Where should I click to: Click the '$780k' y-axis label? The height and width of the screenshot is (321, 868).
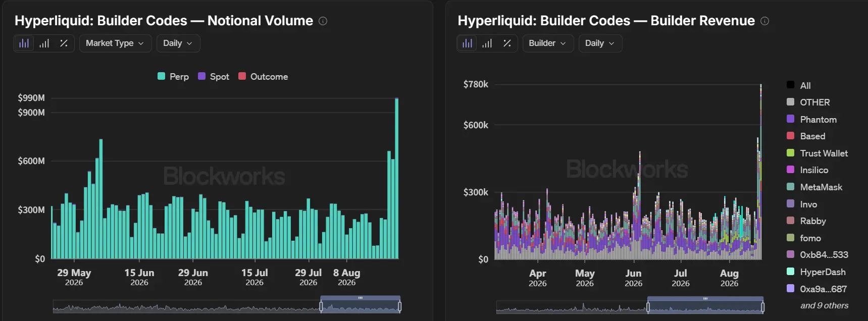pos(476,84)
